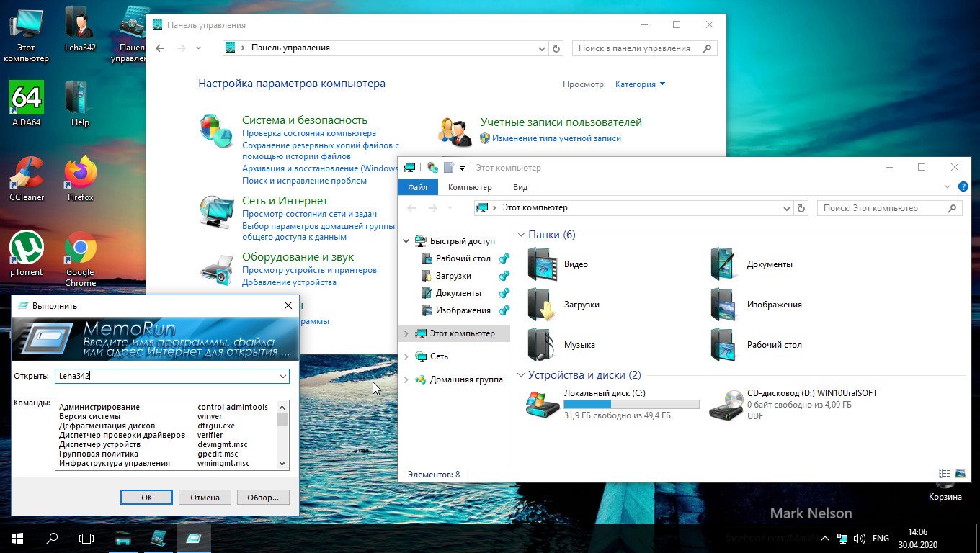
Task: Switch Explorer to large thumbnails view
Action: [x=960, y=474]
